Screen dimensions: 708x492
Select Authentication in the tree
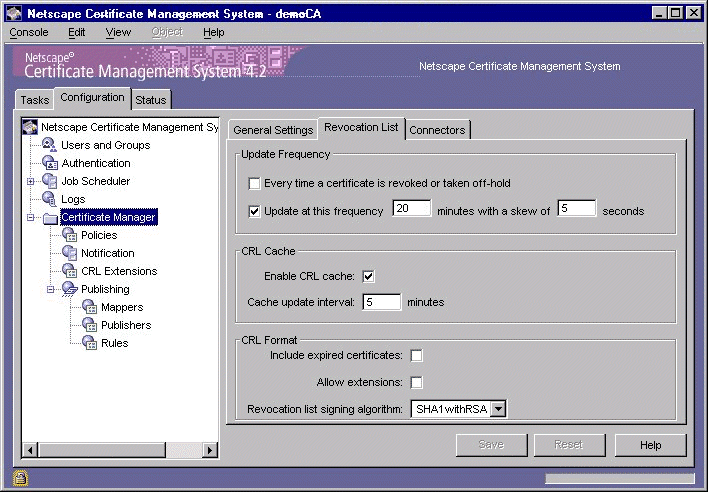96,163
